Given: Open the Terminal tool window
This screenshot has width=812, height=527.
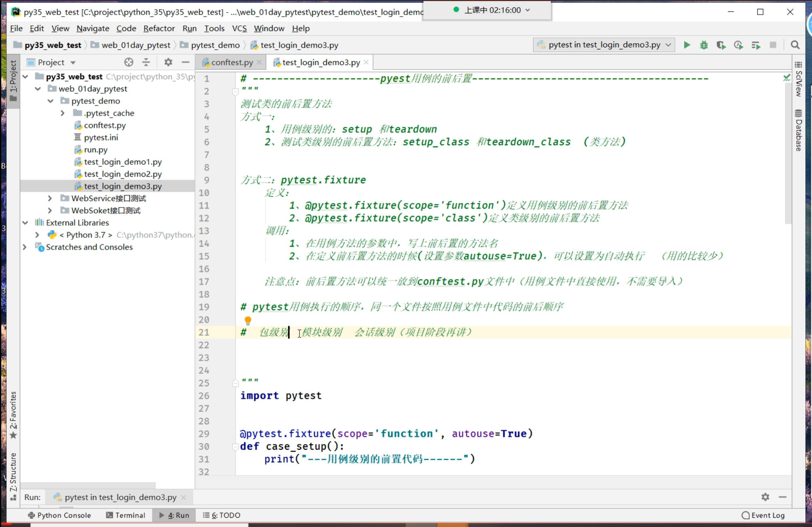Looking at the screenshot, I should click(x=126, y=515).
